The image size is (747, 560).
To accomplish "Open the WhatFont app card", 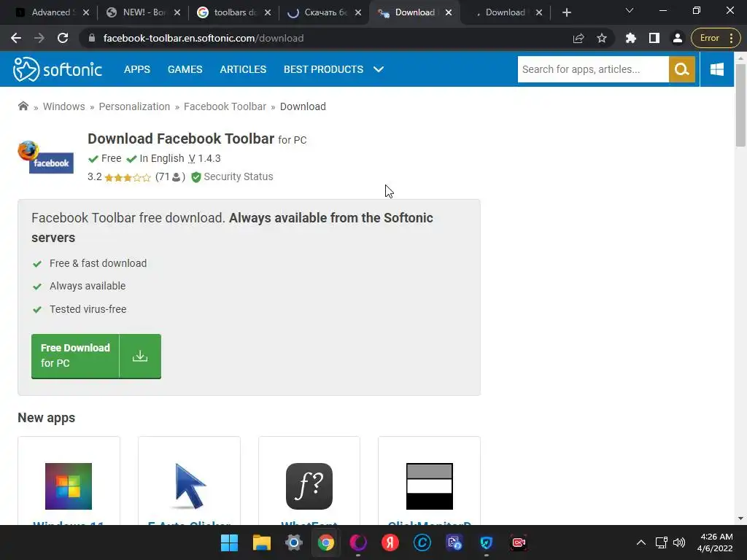I will [309, 481].
